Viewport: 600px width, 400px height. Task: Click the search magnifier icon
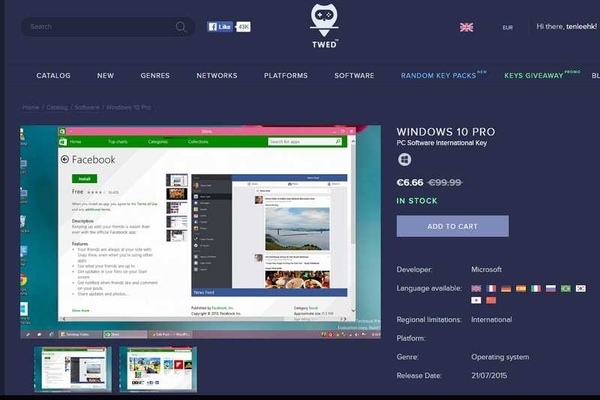pyautogui.click(x=181, y=27)
